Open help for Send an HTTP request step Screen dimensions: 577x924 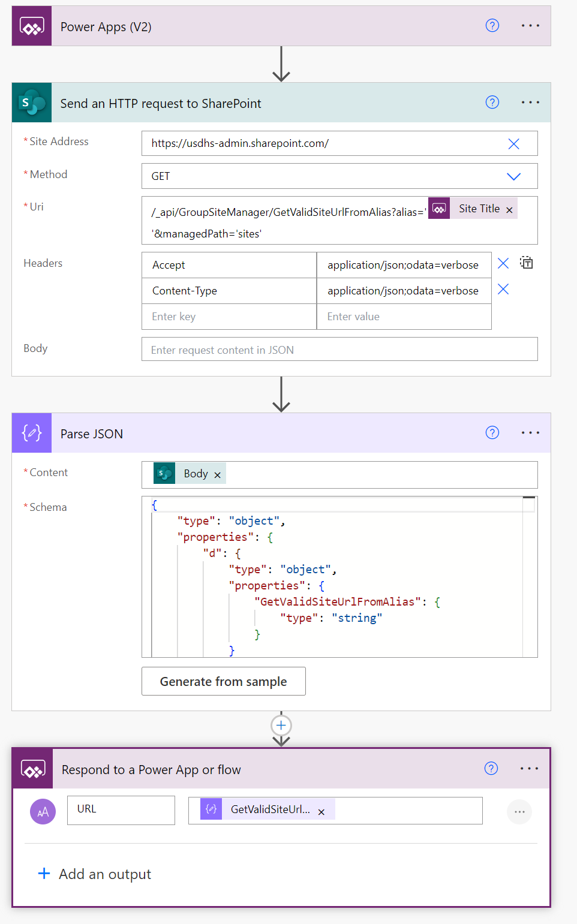pos(492,103)
